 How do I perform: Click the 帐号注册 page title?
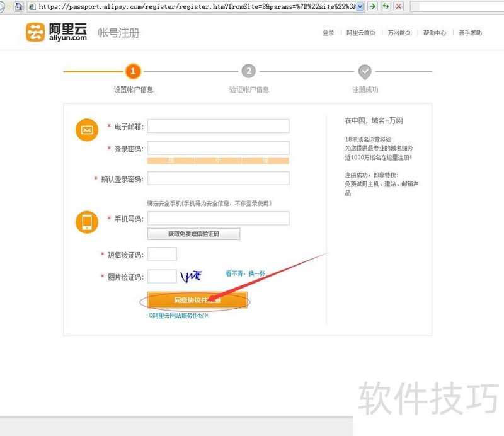[x=118, y=33]
